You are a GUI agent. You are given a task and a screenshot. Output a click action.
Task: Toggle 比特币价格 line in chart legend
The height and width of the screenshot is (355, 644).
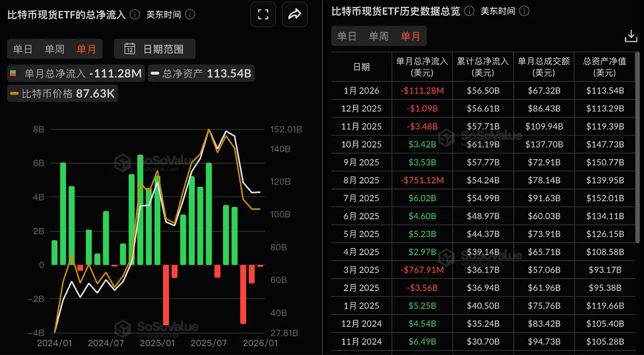pyautogui.click(x=63, y=93)
